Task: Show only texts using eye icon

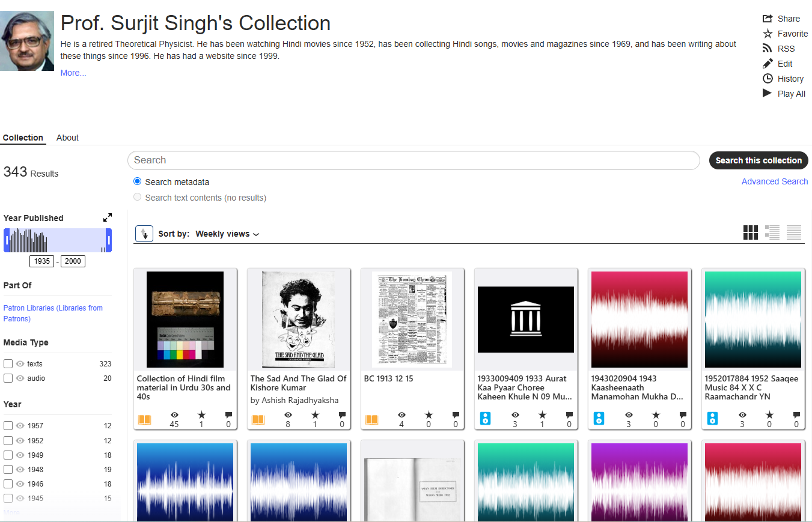Action: click(20, 364)
